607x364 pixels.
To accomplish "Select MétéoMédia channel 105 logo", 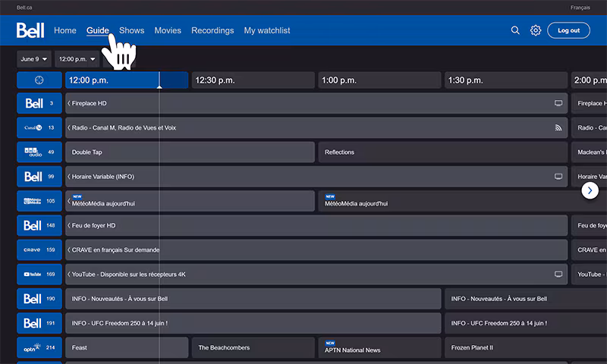I will pyautogui.click(x=39, y=201).
